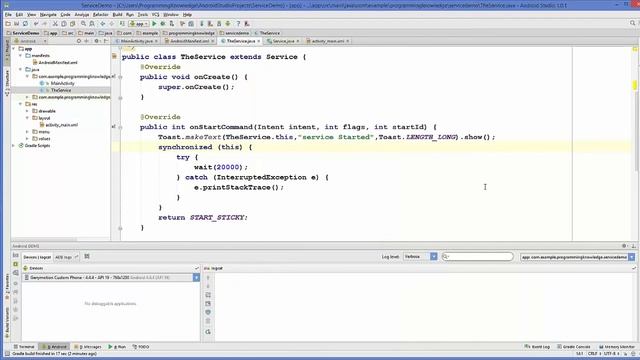Open the File menu
This screenshot has width=640, height=360.
8,15
